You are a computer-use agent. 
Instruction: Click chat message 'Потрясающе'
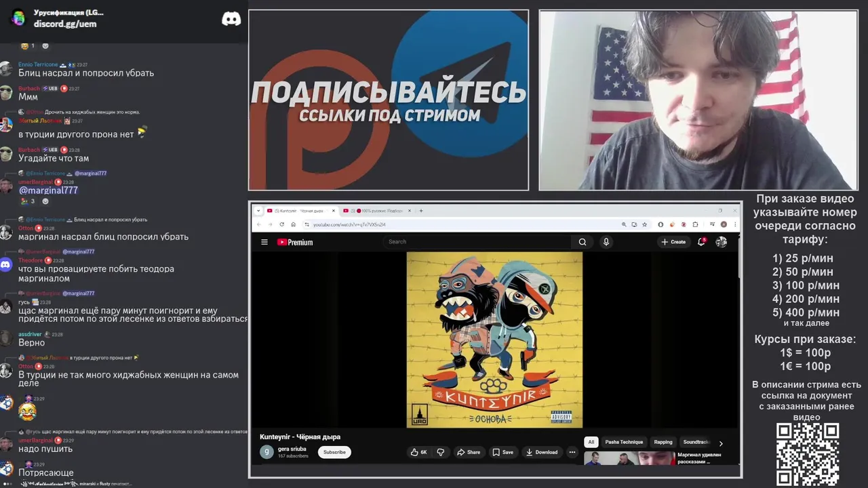[46, 473]
